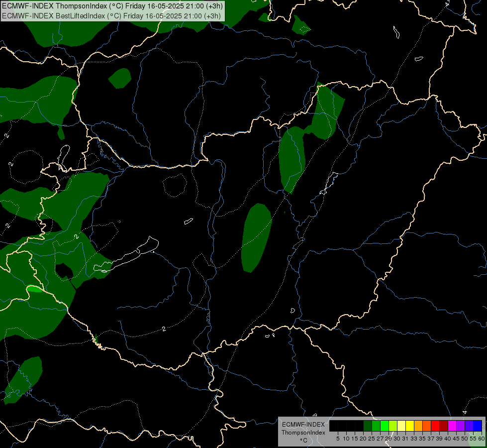Pick the blue 55–60 legend swatch
The height and width of the screenshot is (448, 487).
pyautogui.click(x=478, y=426)
